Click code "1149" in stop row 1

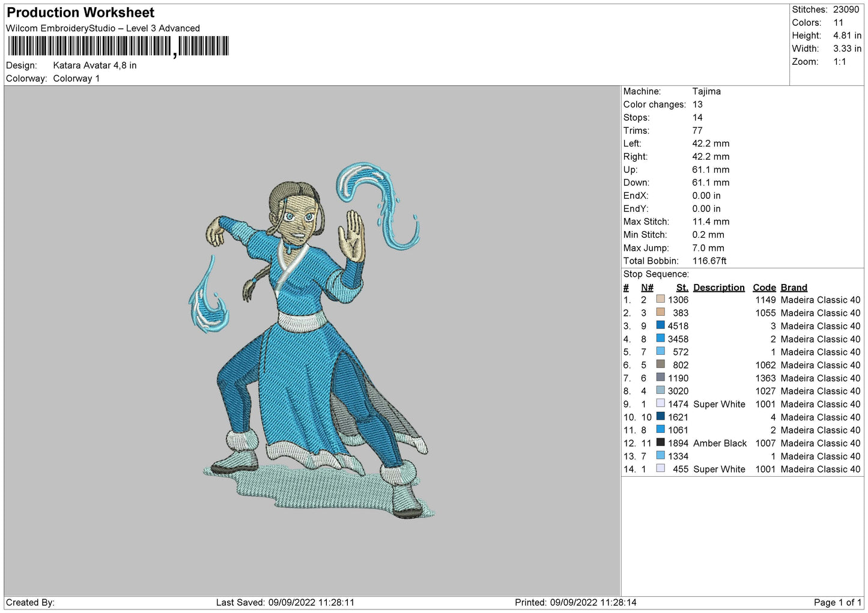pyautogui.click(x=766, y=300)
